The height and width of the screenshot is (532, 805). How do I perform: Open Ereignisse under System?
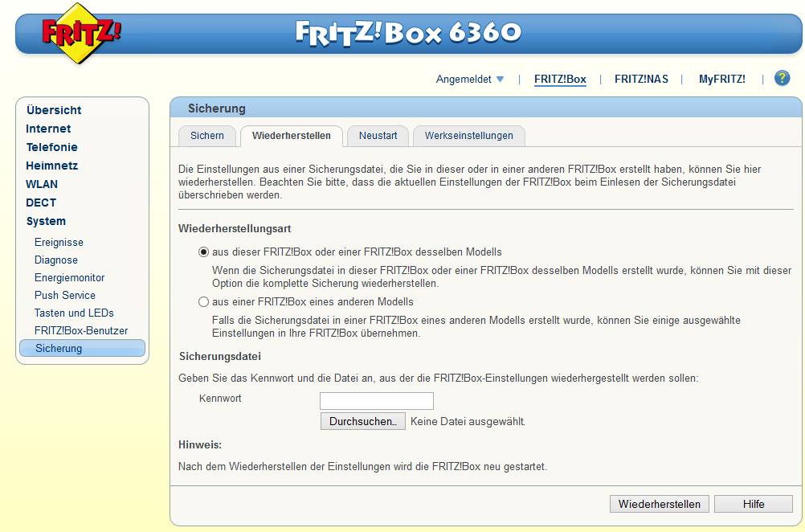(59, 243)
